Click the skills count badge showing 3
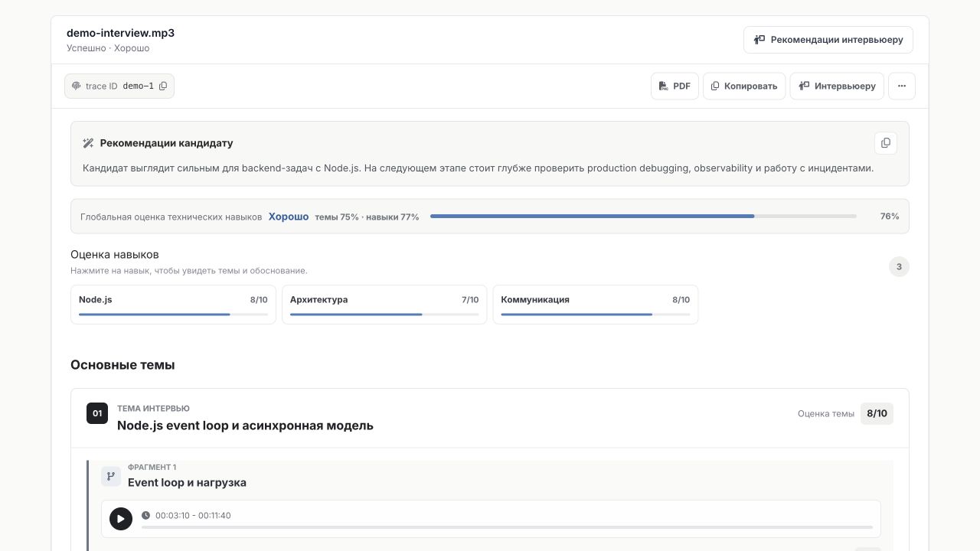Image resolution: width=980 pixels, height=551 pixels. tap(899, 267)
